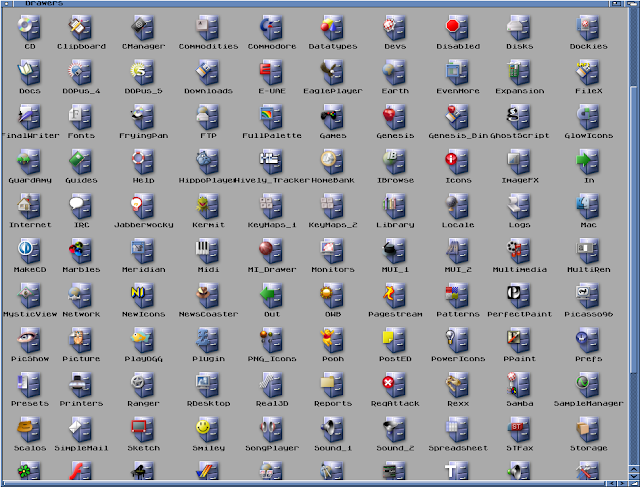Select the Jabberwocky drawer icon
The height and width of the screenshot is (487, 640).
[x=143, y=206]
